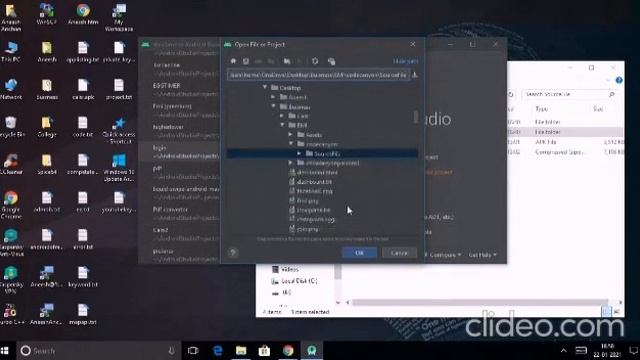Click the Refresh icon in Open File dialog
640x360 pixels.
(315, 61)
